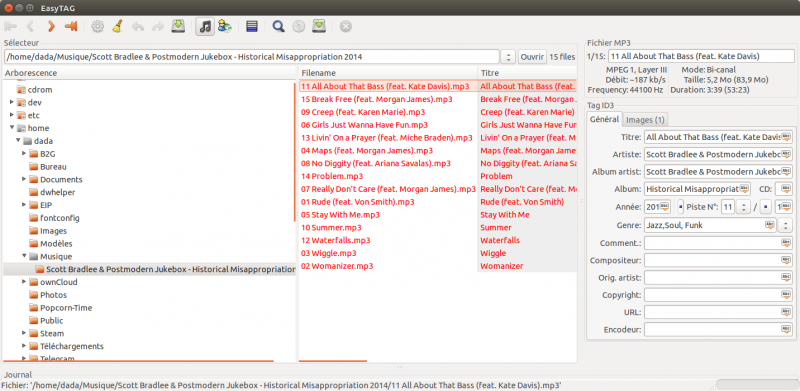Screen dimensions: 800x391
Task: Apply Artiste to all files icon
Action: [x=786, y=154]
